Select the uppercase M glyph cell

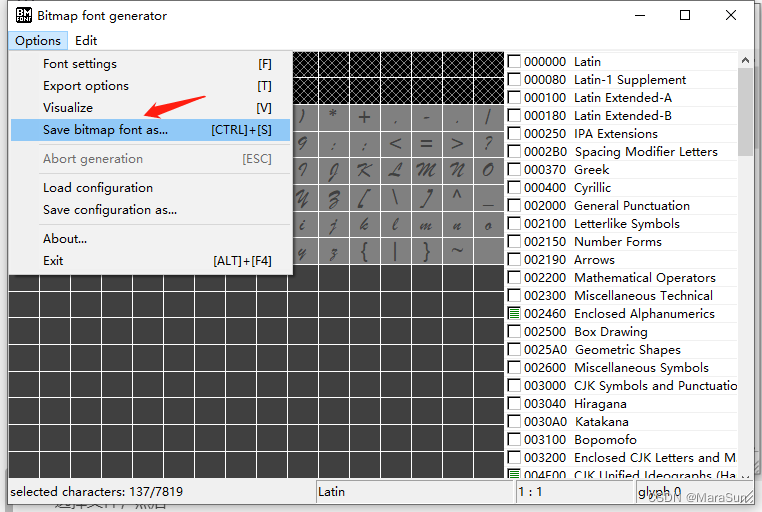[x=427, y=171]
